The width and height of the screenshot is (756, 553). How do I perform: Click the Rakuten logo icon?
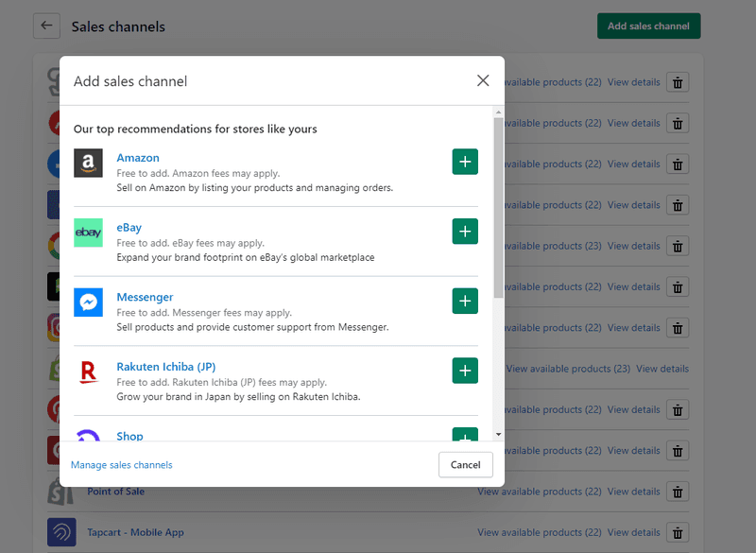pyautogui.click(x=88, y=372)
